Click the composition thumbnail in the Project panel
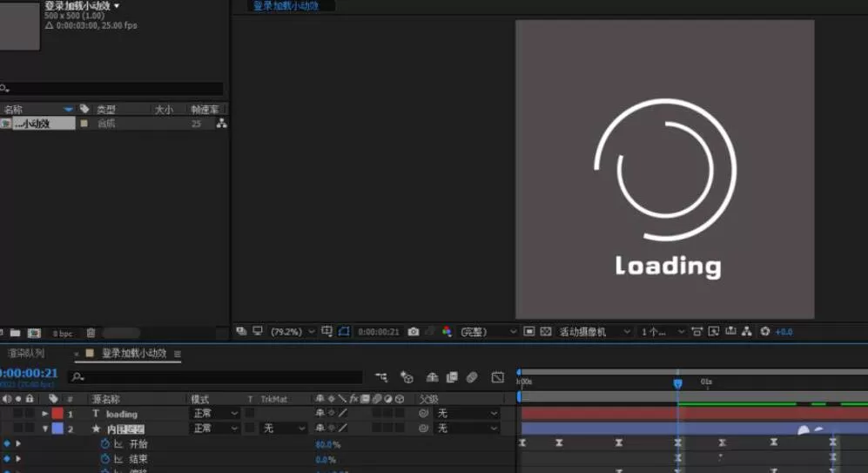 tap(19, 25)
